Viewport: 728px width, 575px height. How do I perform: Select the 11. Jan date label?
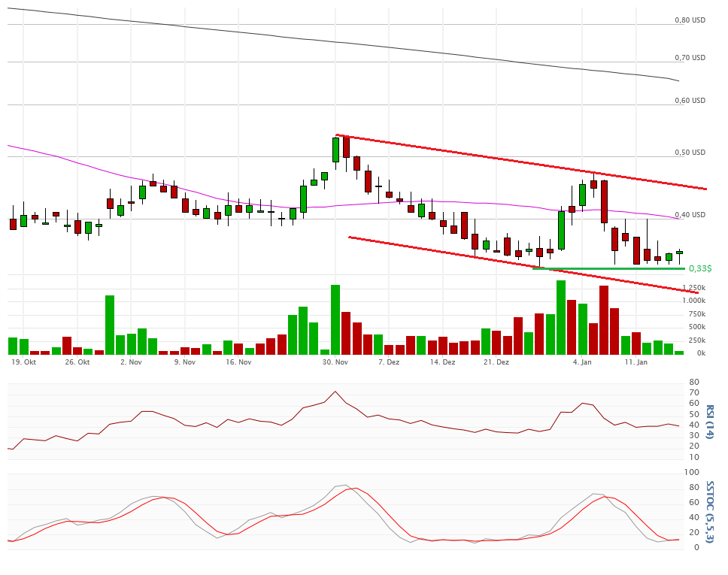click(636, 362)
